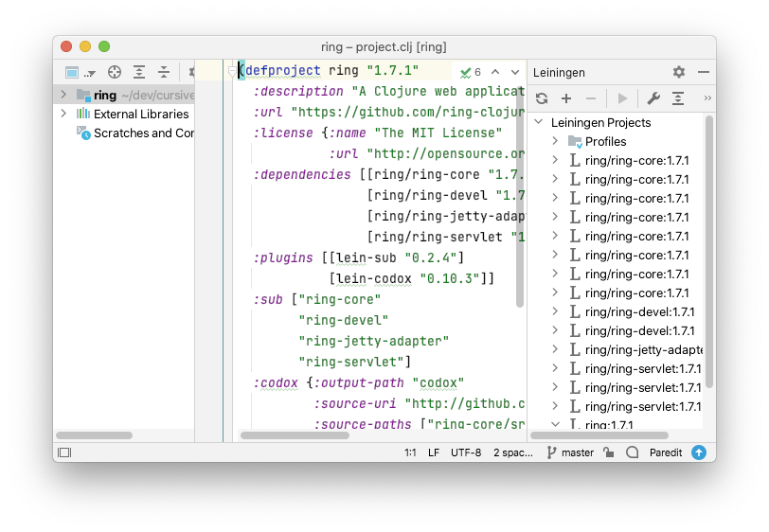Click the Leiningen panel vertical scrollbar

click(708, 252)
